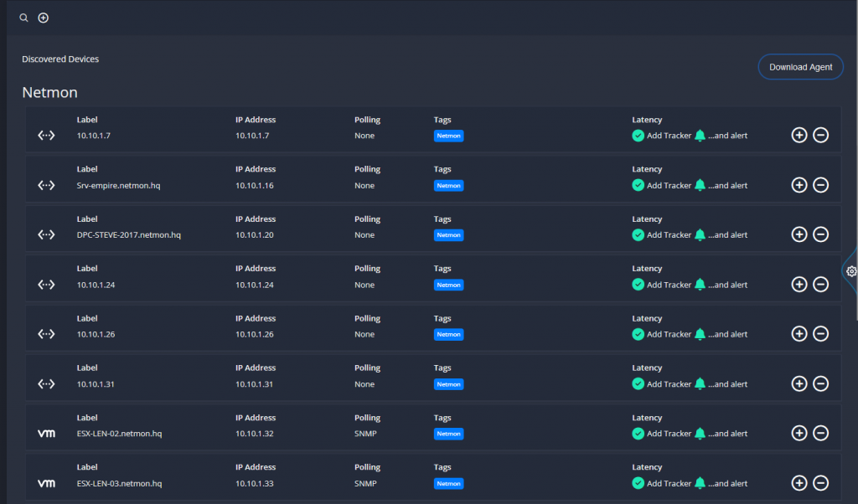Add ESX-LEN-02.netmon.hq with plus icon
This screenshot has height=504, width=858.
pos(799,433)
